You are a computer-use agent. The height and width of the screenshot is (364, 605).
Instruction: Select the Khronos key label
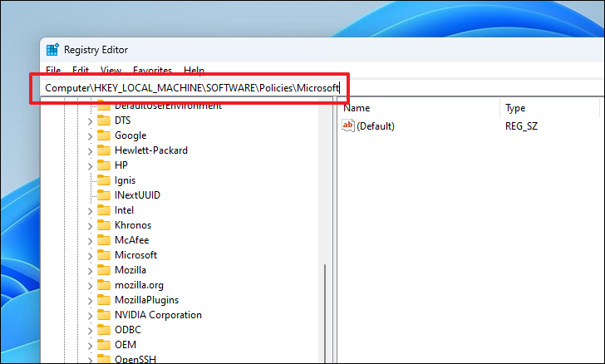tap(133, 225)
